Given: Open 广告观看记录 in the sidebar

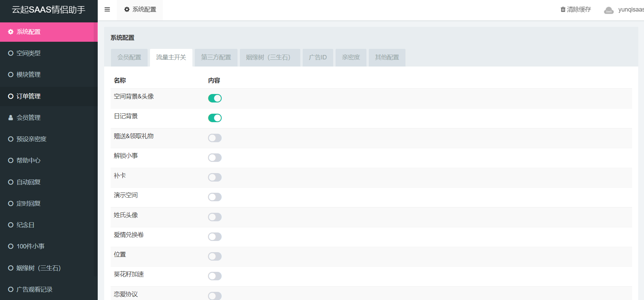Looking at the screenshot, I should pos(49,289).
